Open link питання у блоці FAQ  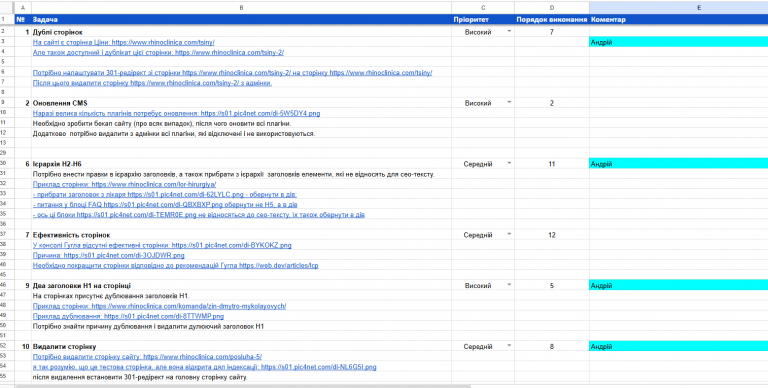click(165, 205)
